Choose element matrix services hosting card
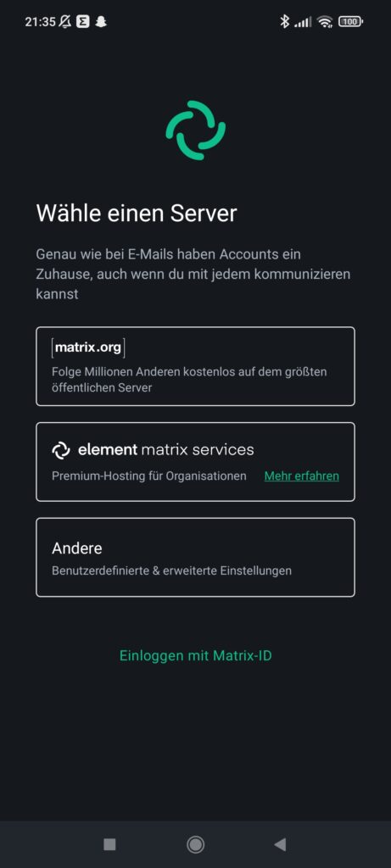391x868 pixels. click(x=195, y=462)
